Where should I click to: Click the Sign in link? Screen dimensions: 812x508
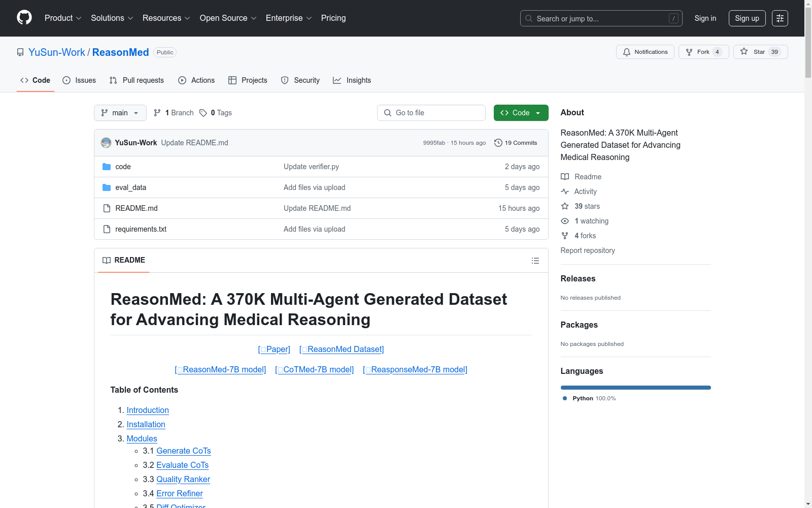(x=705, y=18)
